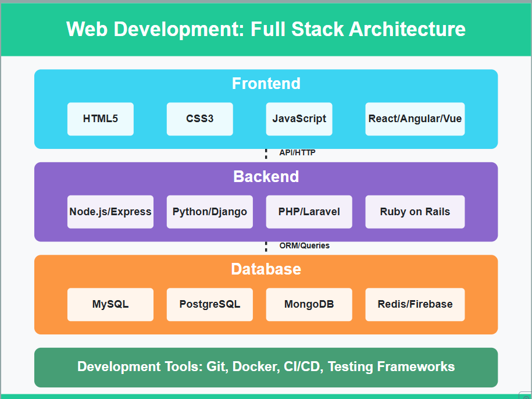The height and width of the screenshot is (399, 532).
Task: Click the ORM/Queries connector label
Action: [304, 245]
